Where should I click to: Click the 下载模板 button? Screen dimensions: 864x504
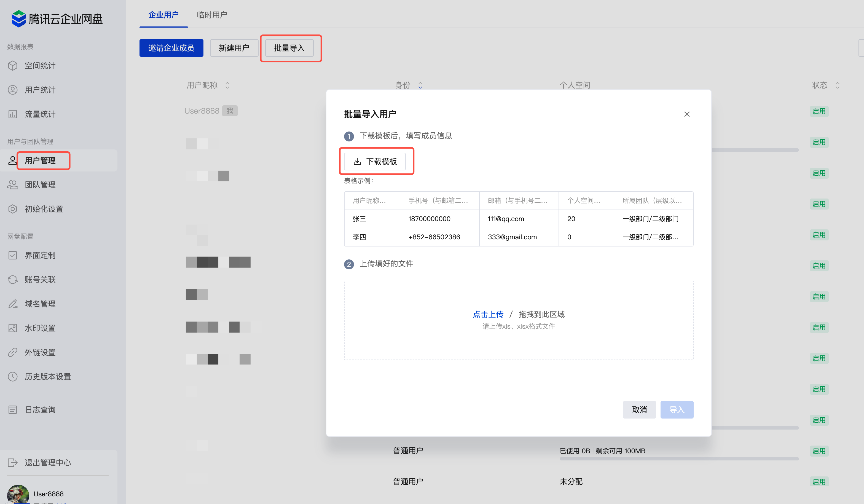tap(375, 162)
